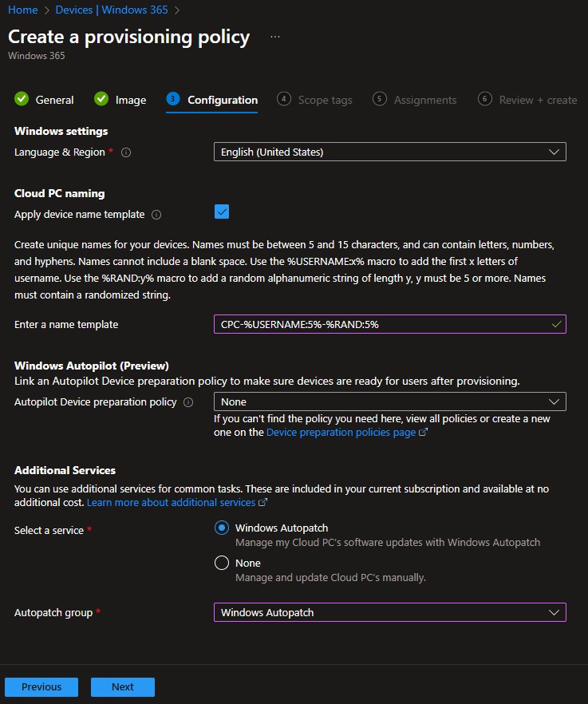Expand Autopilot Device preparation policy dropdown
Image resolution: width=588 pixels, height=704 pixels.
(x=389, y=401)
